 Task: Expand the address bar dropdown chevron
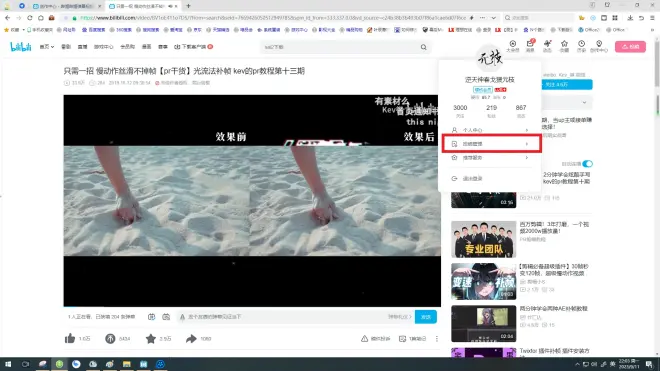493,18
